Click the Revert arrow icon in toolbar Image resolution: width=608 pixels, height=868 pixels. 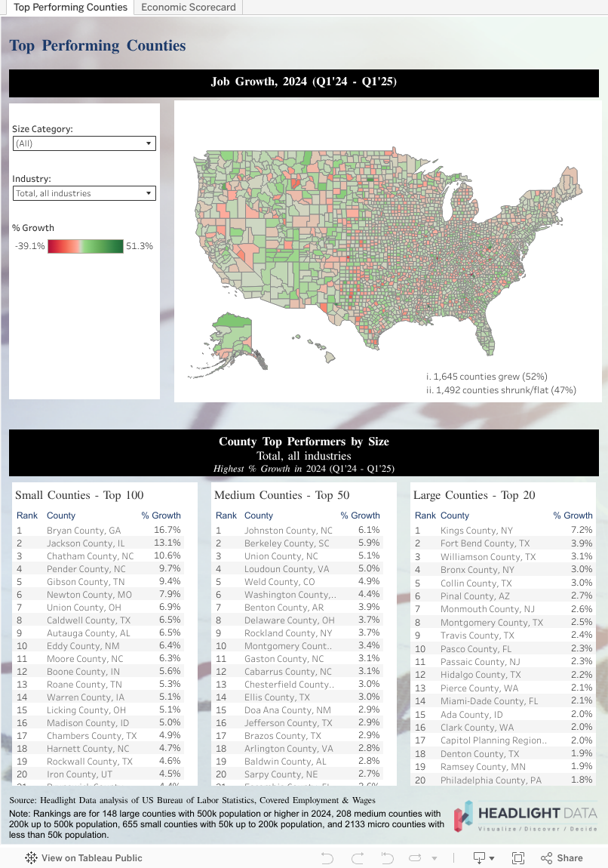(387, 858)
